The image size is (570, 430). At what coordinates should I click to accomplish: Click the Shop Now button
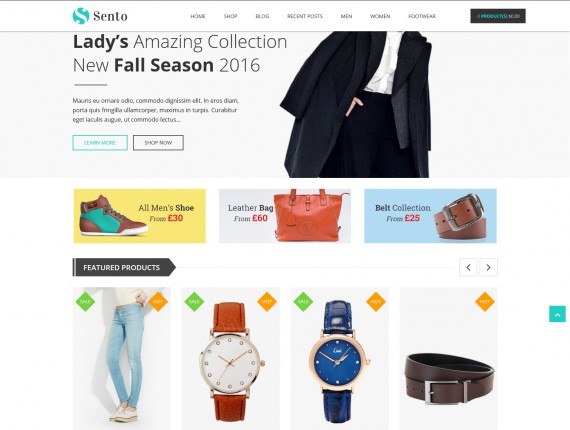point(158,143)
